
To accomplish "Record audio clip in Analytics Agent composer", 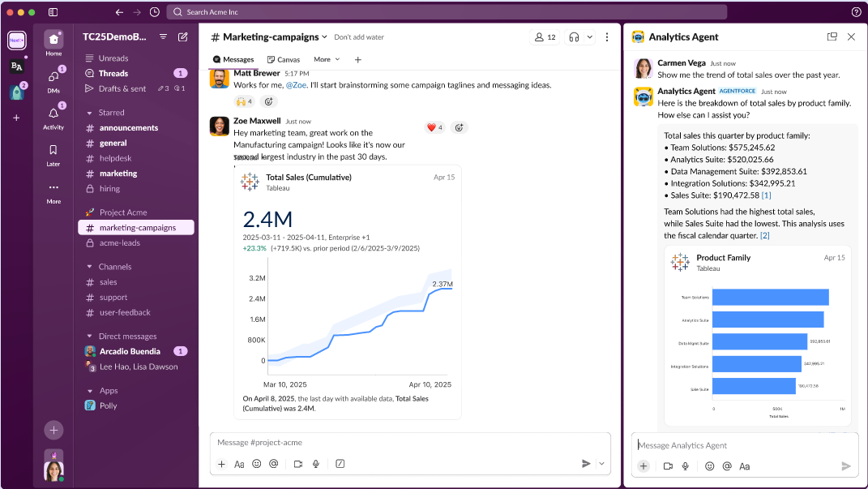I will pos(686,466).
